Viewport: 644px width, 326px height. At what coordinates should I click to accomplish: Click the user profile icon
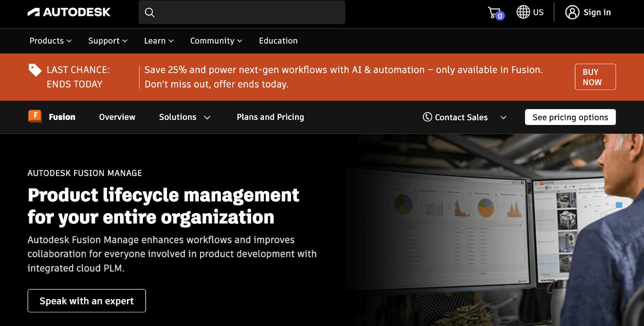point(572,12)
